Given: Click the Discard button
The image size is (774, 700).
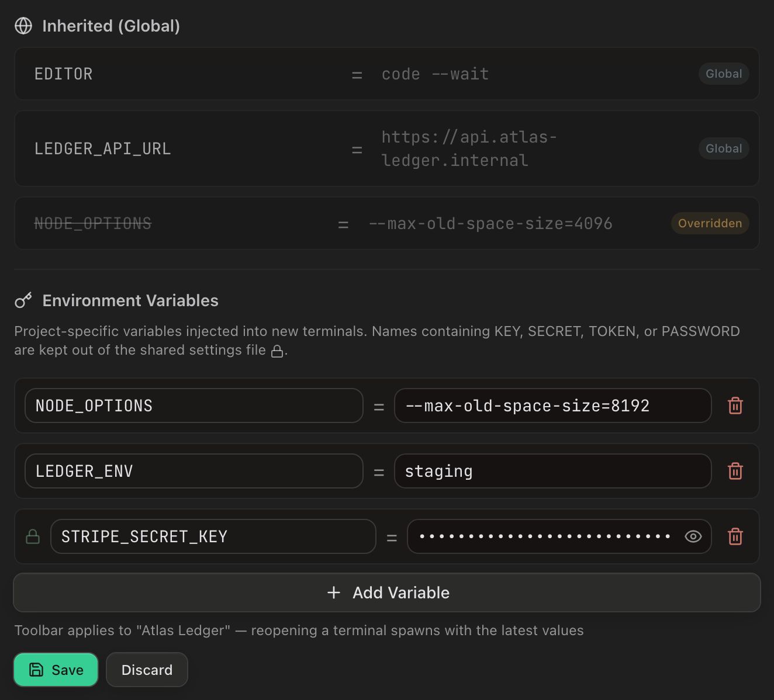Looking at the screenshot, I should [147, 670].
